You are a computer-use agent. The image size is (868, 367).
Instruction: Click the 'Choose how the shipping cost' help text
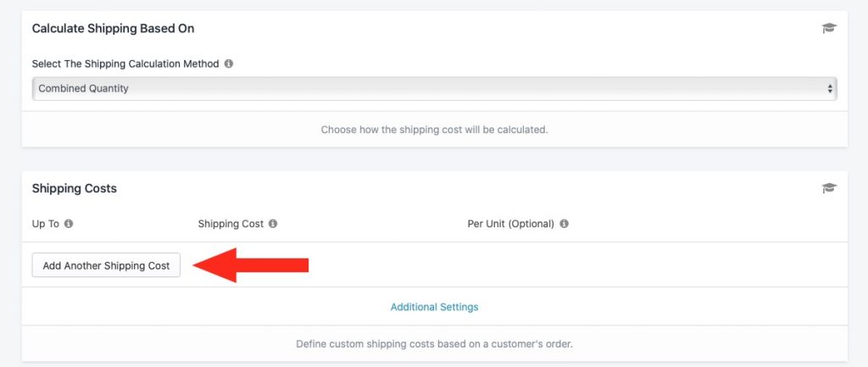pyautogui.click(x=435, y=130)
